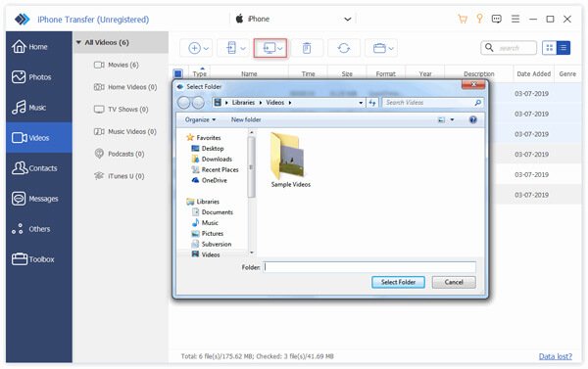
Task: Click the Export to PC toolbar icon
Action: 270,48
